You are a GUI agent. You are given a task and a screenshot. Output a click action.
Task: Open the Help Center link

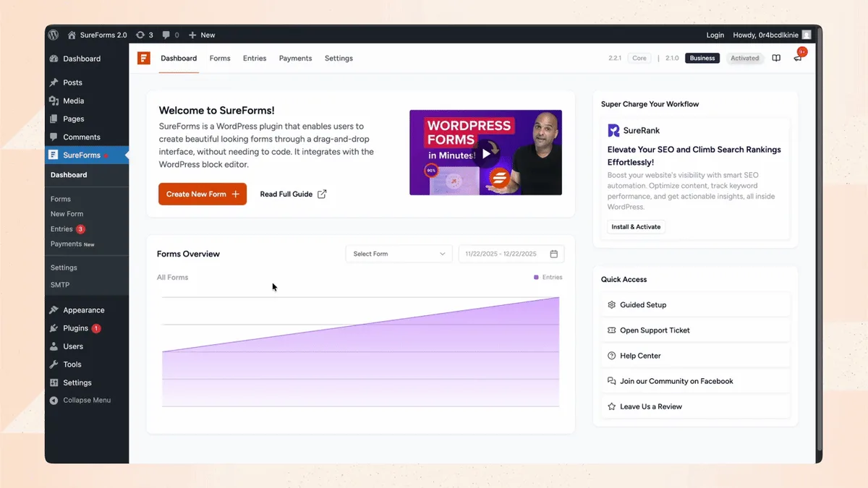(x=695, y=356)
